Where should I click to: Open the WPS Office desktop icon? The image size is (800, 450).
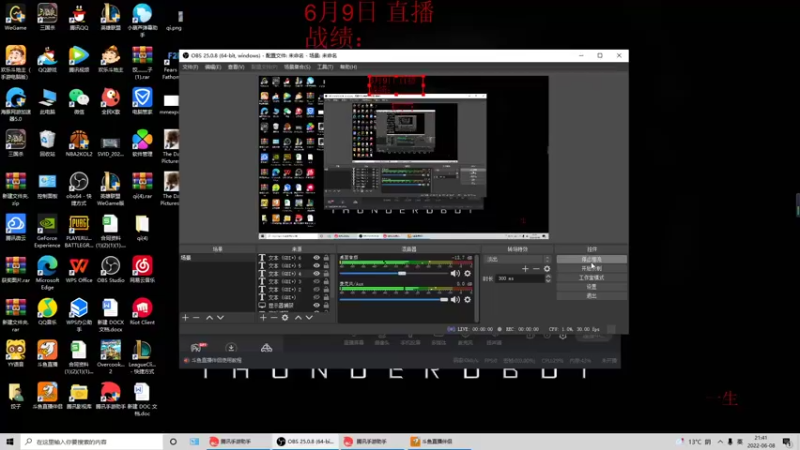coord(79,269)
